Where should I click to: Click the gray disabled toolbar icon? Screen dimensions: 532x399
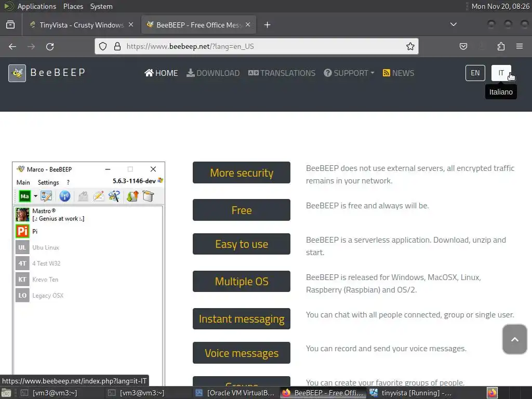point(83,196)
